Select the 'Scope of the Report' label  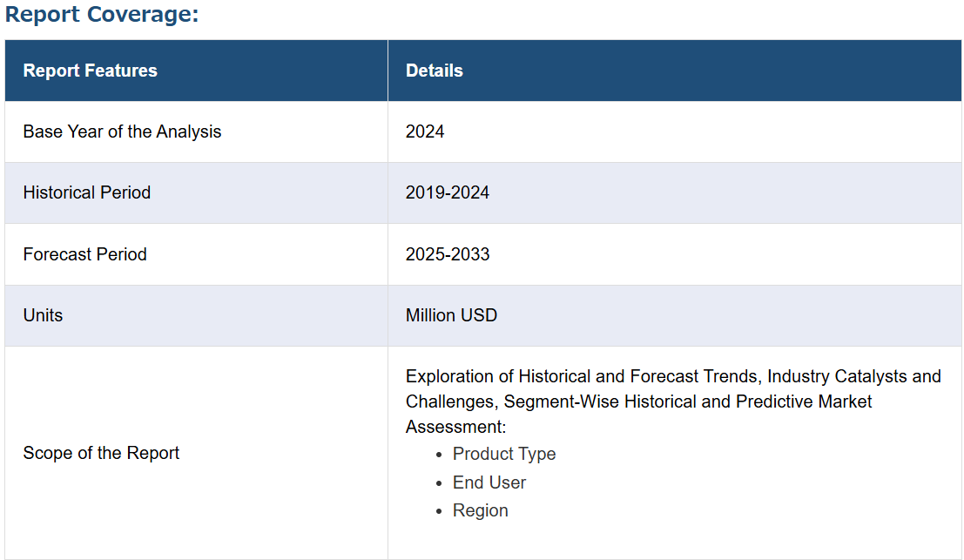(x=101, y=453)
